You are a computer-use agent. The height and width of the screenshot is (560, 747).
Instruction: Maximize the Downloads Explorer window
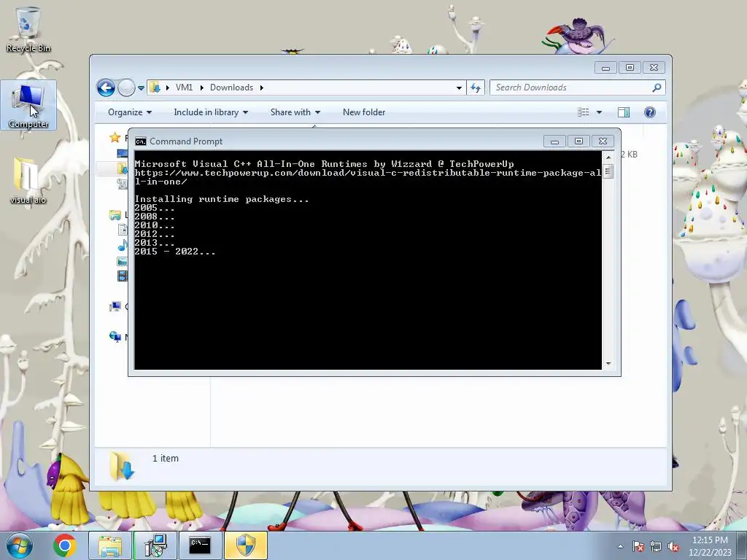pos(630,68)
